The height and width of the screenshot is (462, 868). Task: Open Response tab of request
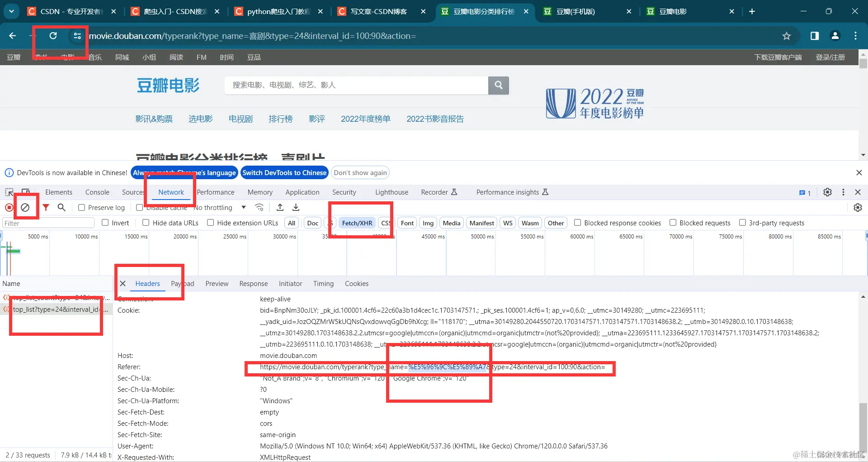(254, 283)
